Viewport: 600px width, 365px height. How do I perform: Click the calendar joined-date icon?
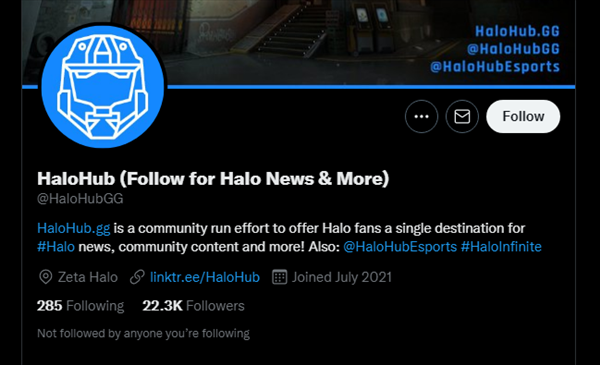point(279,277)
